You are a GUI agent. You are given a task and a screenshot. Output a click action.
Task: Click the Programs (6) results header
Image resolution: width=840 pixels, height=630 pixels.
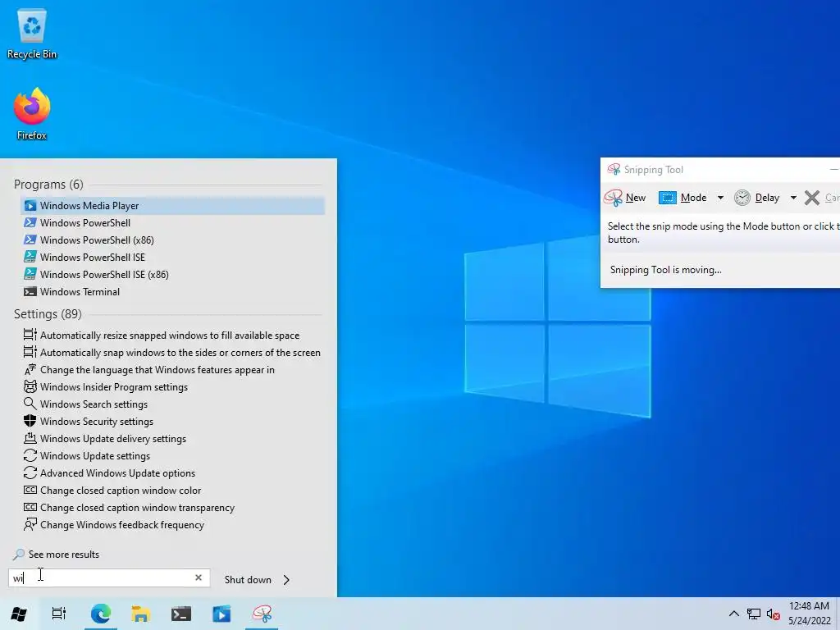tap(48, 185)
